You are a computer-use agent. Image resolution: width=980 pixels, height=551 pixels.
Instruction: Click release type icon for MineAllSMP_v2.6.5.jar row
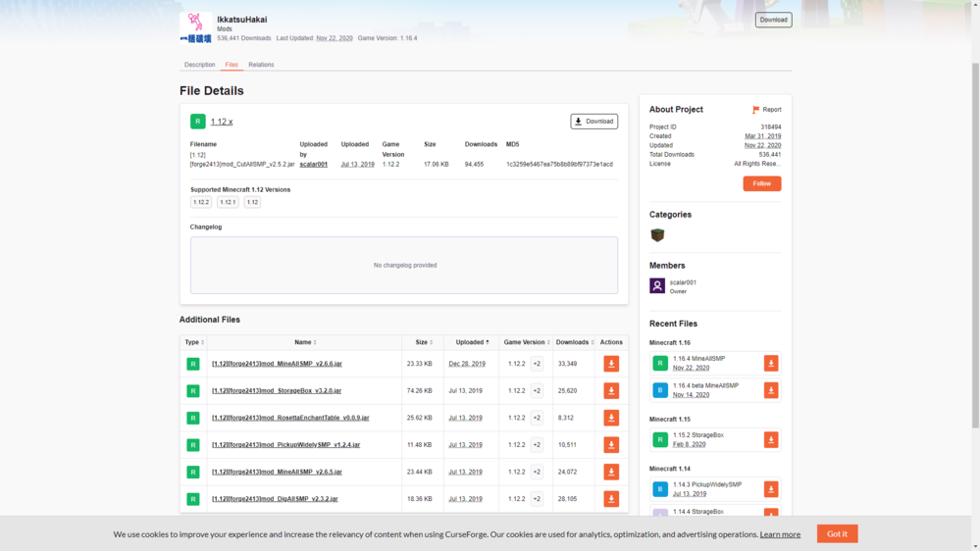[x=193, y=472]
